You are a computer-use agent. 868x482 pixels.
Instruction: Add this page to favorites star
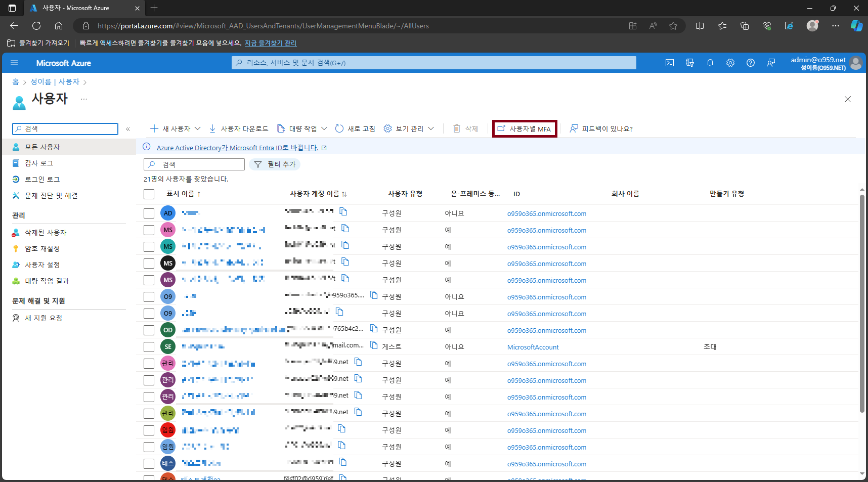pos(673,26)
